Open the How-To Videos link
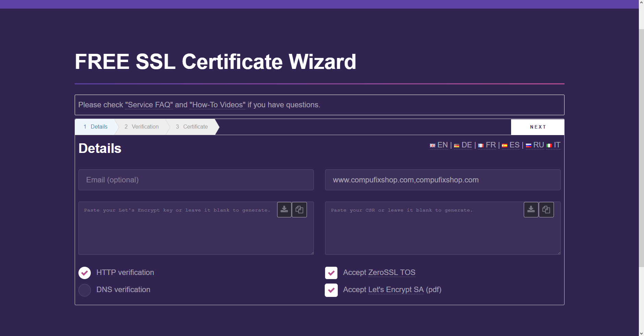Viewport: 644px width, 336px height. tap(218, 105)
